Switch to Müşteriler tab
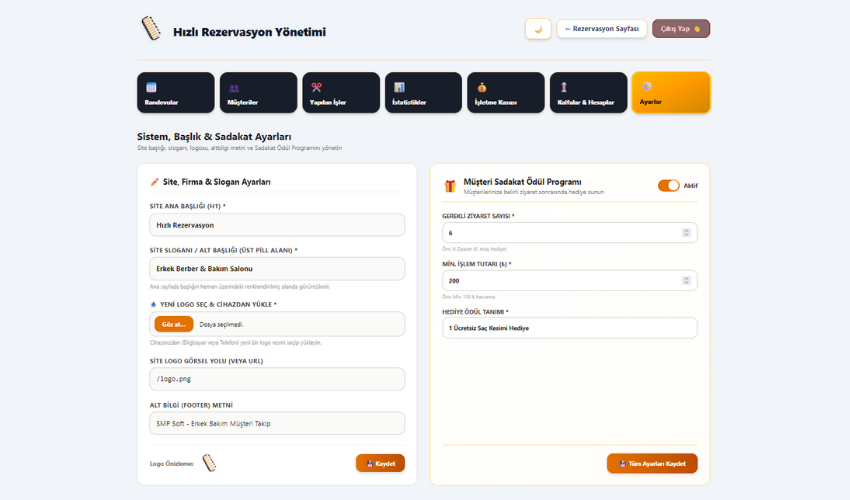 (259, 93)
